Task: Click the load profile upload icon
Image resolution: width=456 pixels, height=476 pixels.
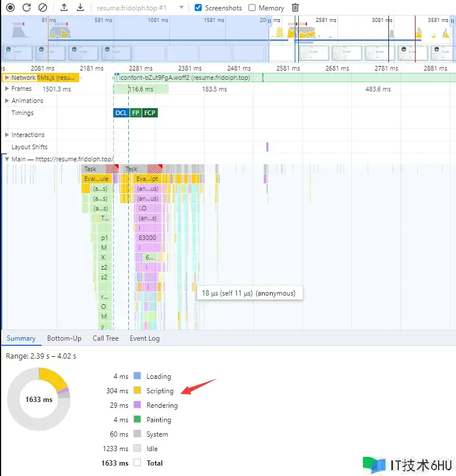Action: coord(64,8)
